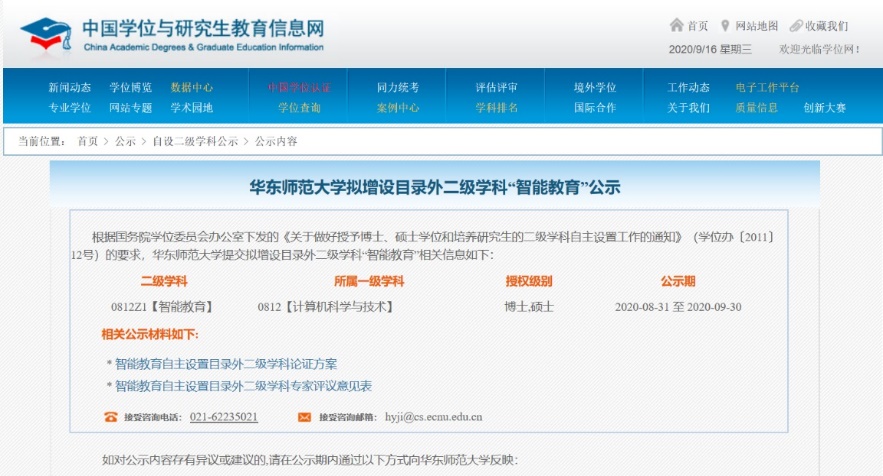
Task: Open the 电子工作平台 menu item
Action: pos(767,87)
